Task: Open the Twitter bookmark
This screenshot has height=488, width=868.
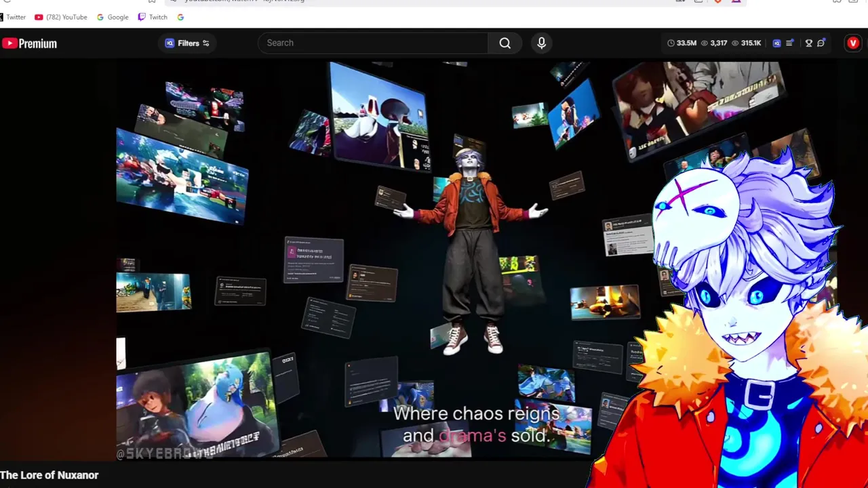Action: [x=13, y=17]
